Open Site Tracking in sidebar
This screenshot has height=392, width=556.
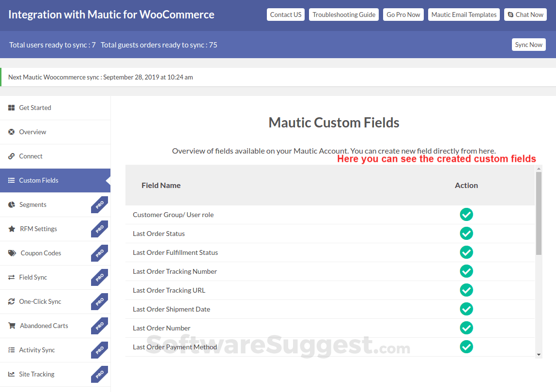55,374
